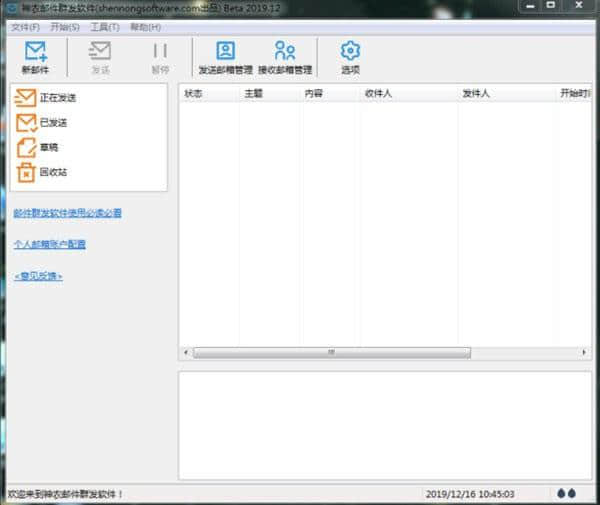Screen dimensions: 600x505
Task: Click the horizontal scrollbar under the mail list
Action: point(330,352)
